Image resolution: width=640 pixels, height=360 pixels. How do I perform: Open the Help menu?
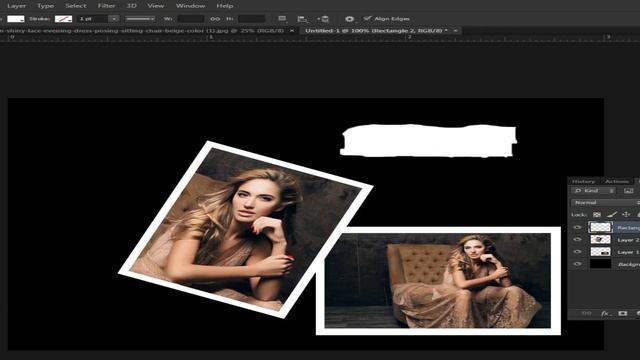(224, 6)
